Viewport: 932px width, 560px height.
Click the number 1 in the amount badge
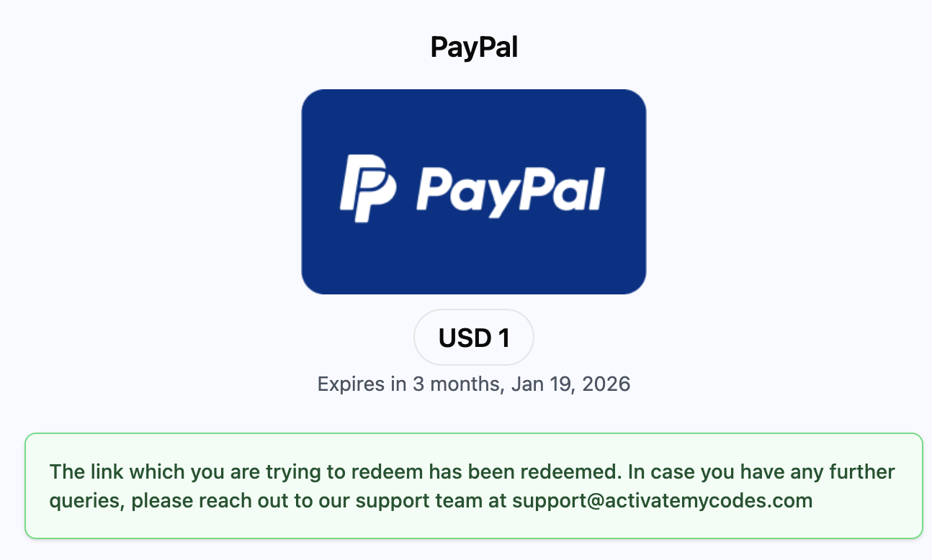click(504, 338)
